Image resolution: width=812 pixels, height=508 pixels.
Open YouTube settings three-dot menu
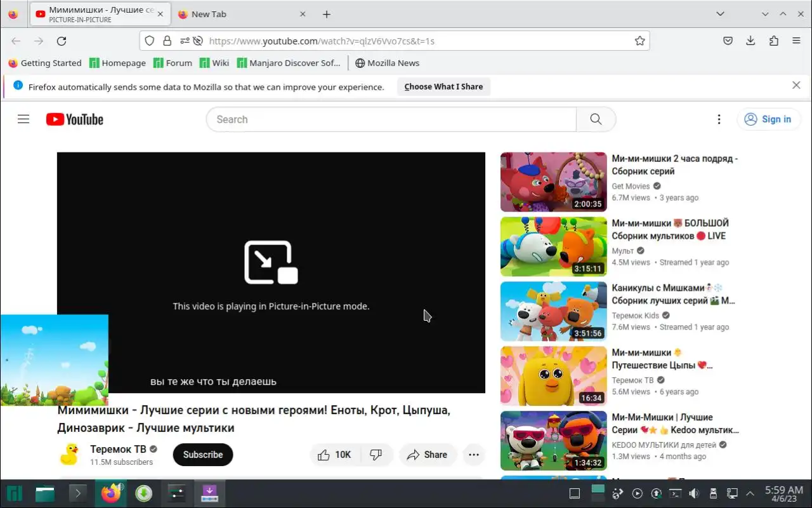point(719,119)
